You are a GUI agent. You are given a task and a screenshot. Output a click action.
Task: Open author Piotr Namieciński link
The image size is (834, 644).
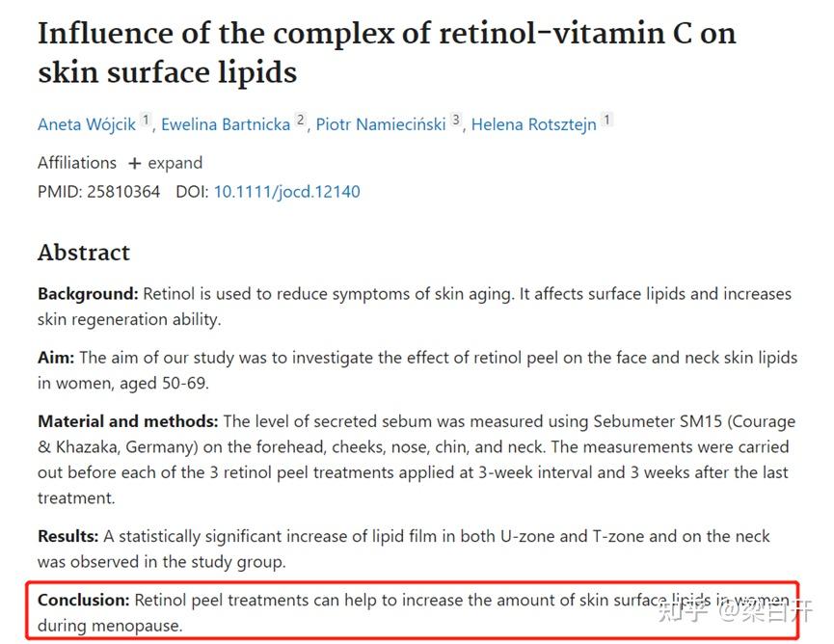tap(381, 124)
